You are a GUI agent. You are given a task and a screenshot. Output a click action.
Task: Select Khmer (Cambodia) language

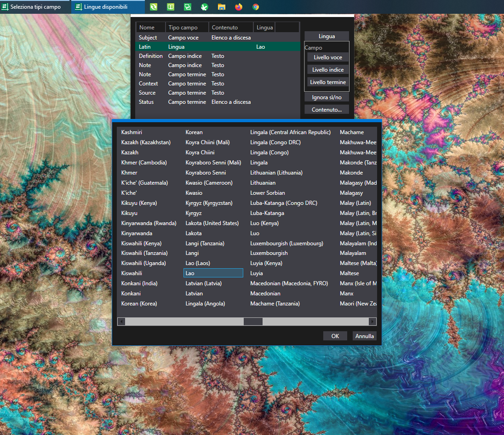pos(144,163)
